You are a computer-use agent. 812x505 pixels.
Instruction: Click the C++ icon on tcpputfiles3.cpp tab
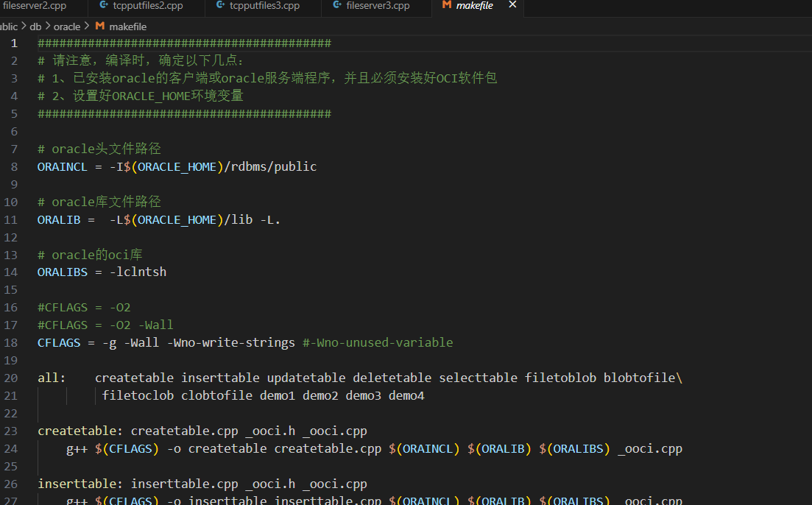point(221,5)
